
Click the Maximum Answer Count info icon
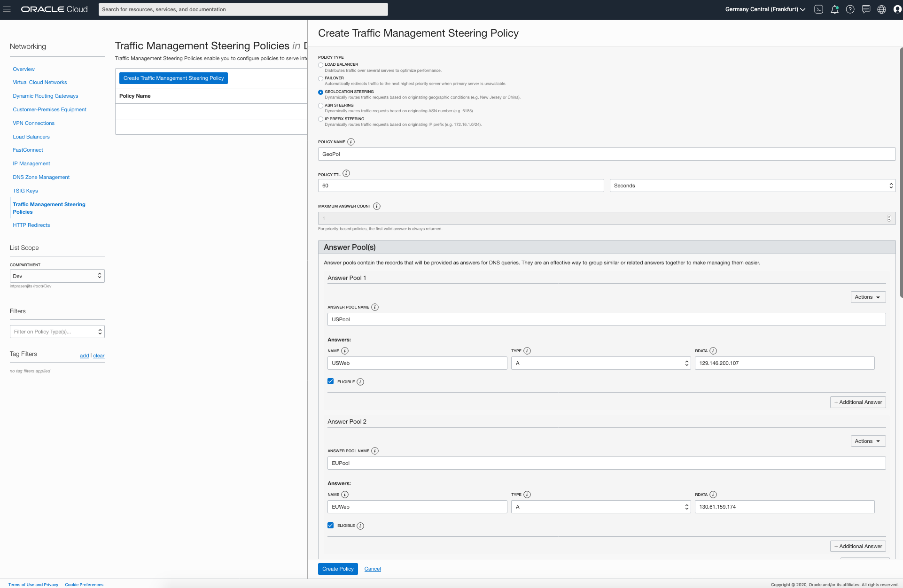coord(377,206)
